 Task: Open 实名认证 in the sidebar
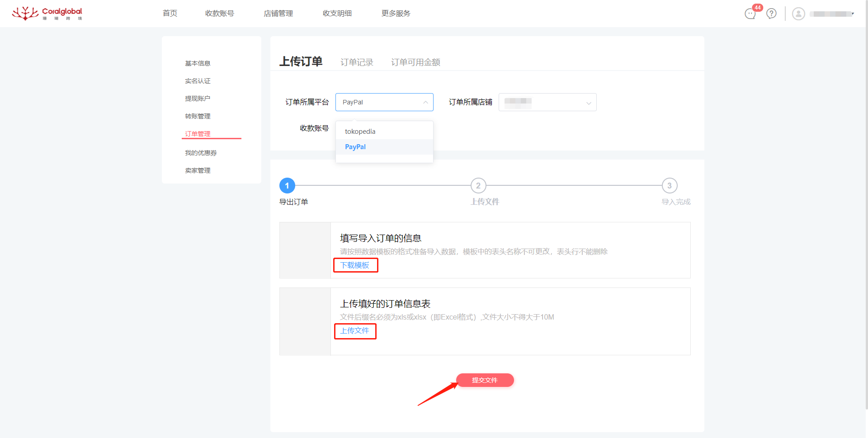click(x=198, y=80)
